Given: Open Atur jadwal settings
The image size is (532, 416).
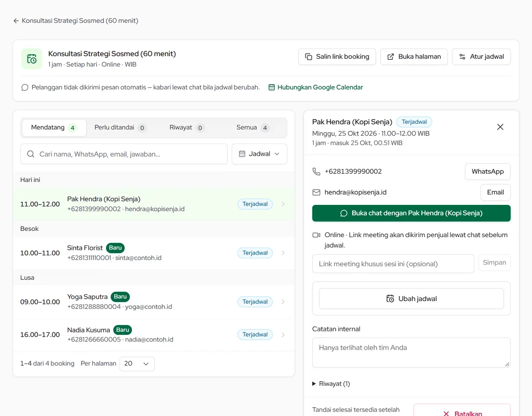Looking at the screenshot, I should (x=481, y=57).
